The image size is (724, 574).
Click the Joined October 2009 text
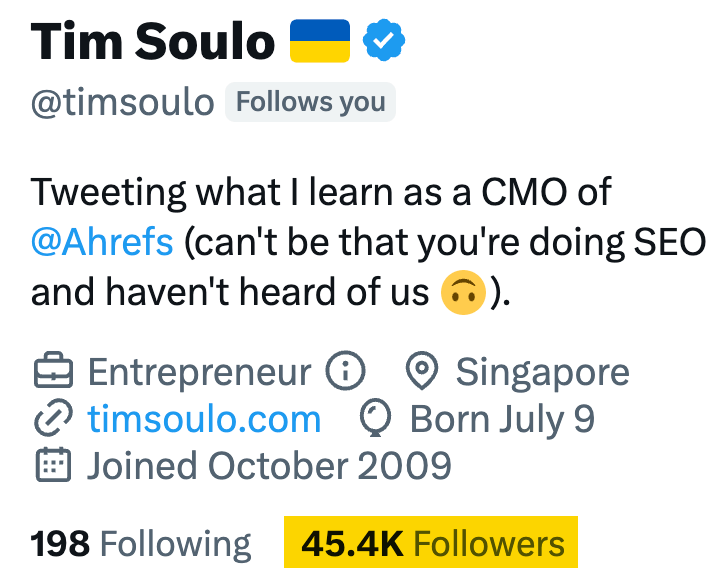click(x=269, y=465)
